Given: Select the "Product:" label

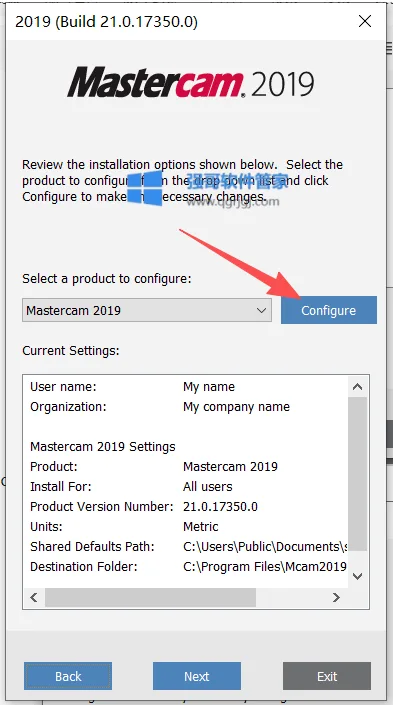Looking at the screenshot, I should click(x=54, y=467).
